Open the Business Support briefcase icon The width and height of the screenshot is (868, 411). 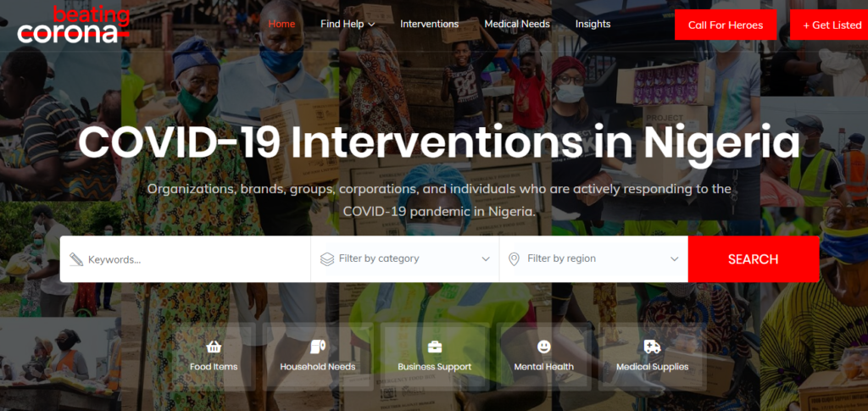pyautogui.click(x=435, y=347)
